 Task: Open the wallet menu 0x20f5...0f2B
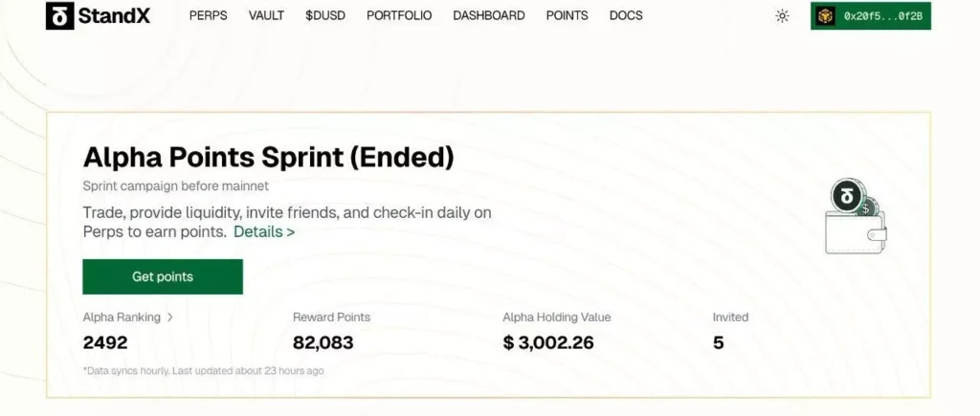click(x=870, y=15)
